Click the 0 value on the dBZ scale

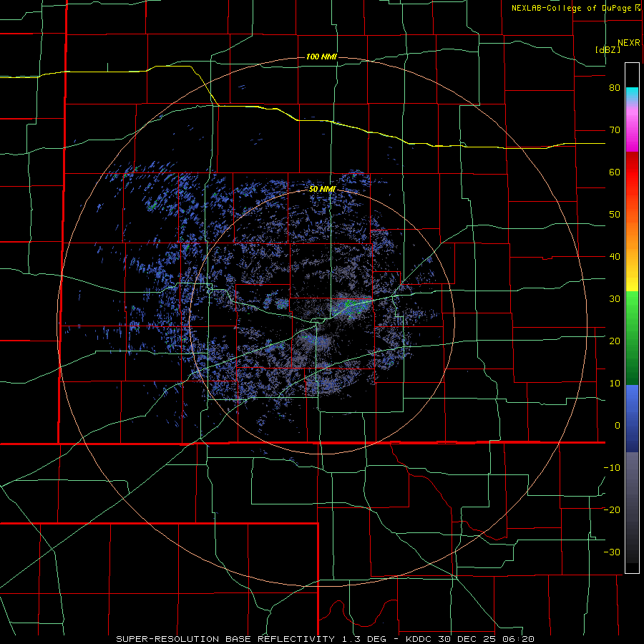point(618,426)
